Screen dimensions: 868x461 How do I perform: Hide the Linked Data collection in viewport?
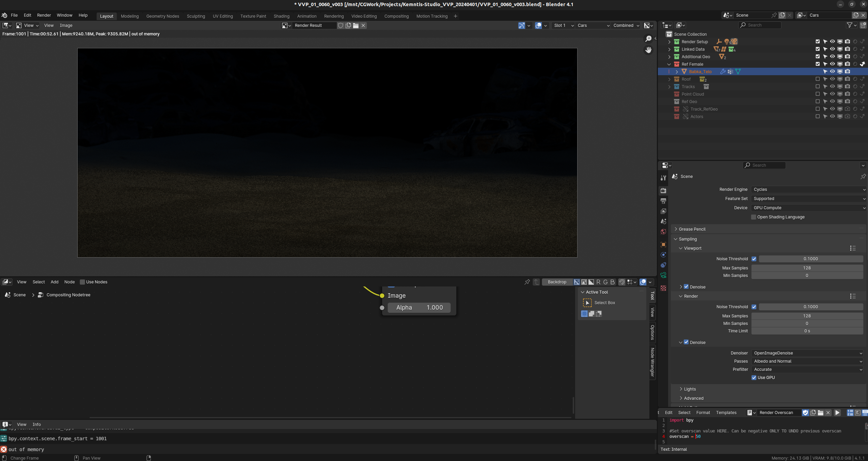(x=832, y=49)
